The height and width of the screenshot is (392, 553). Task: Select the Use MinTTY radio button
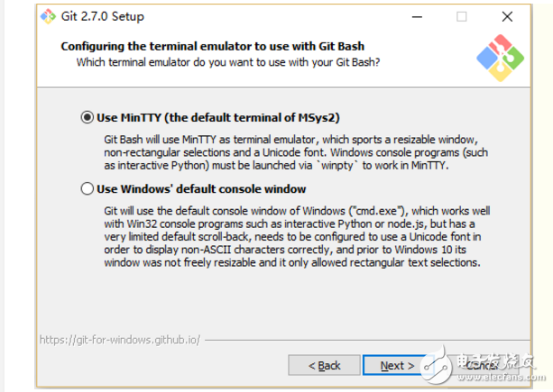point(88,117)
